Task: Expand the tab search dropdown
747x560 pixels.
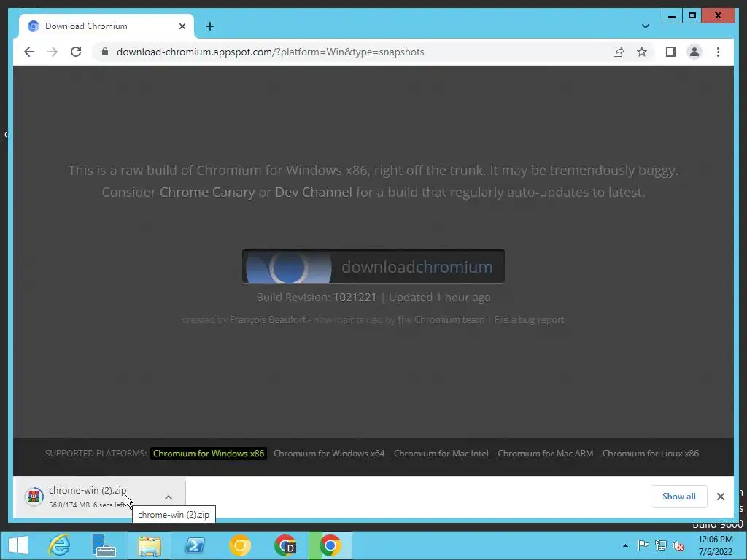Action: pyautogui.click(x=645, y=26)
